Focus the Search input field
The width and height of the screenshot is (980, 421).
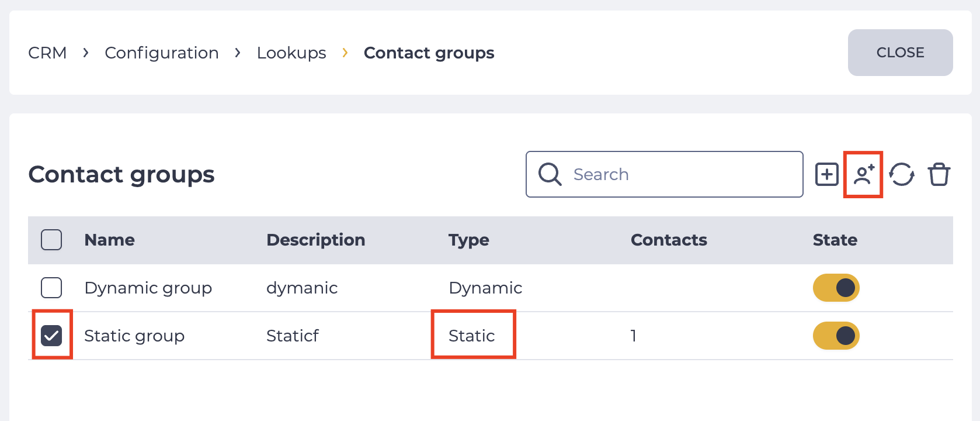pos(665,174)
